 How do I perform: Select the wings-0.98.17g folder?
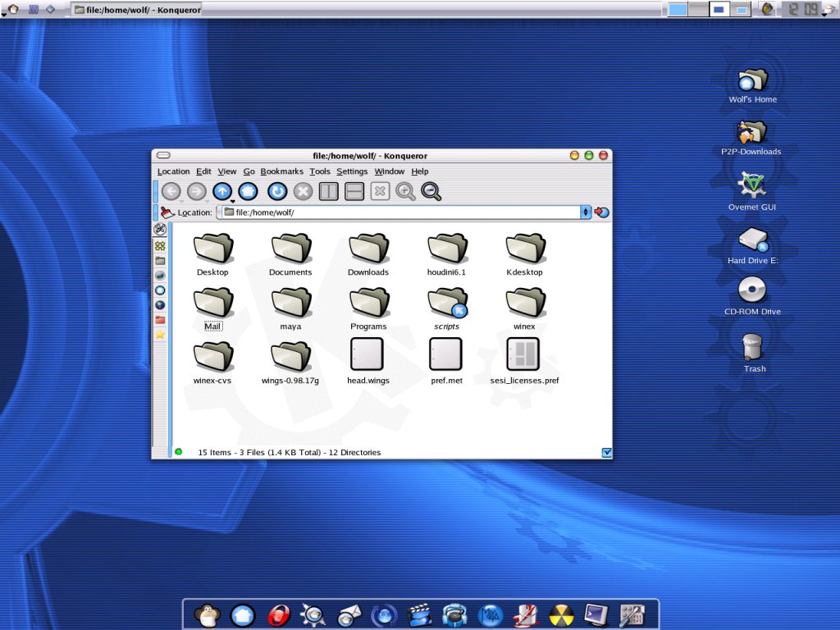[x=290, y=363]
